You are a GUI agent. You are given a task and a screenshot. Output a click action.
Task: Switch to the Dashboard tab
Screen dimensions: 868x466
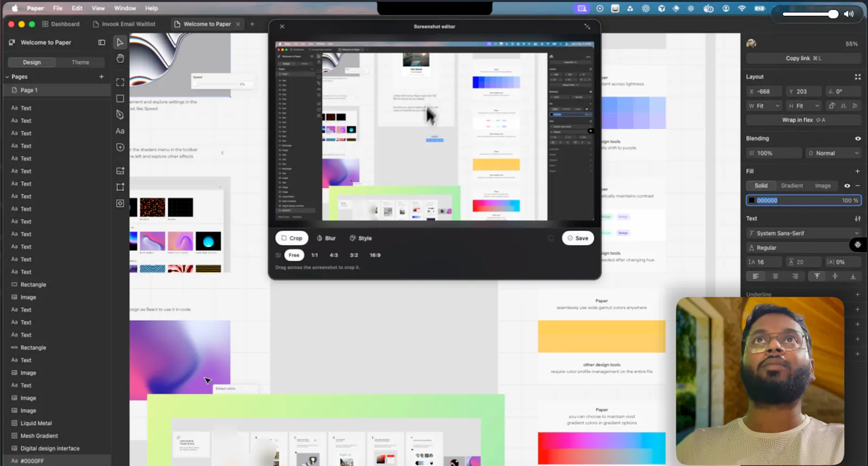pos(61,24)
